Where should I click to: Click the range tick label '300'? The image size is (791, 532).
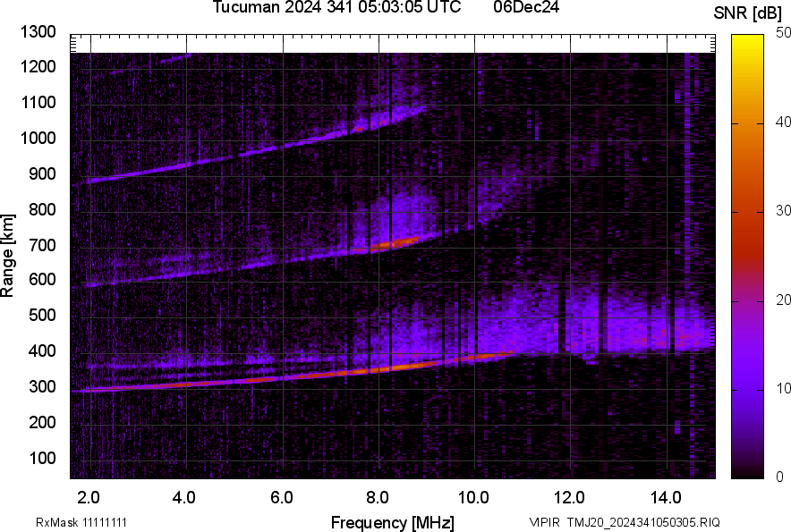[42, 387]
